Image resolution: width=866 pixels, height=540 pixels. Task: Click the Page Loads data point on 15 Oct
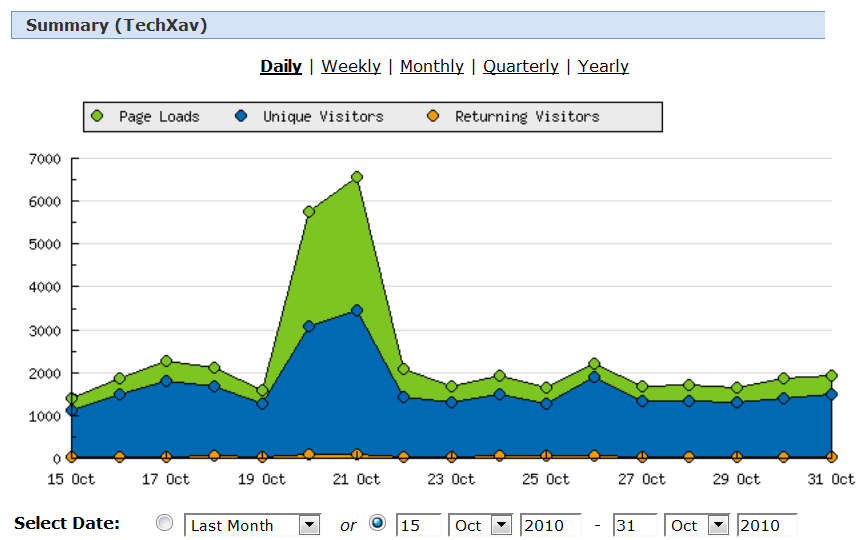[x=71, y=398]
